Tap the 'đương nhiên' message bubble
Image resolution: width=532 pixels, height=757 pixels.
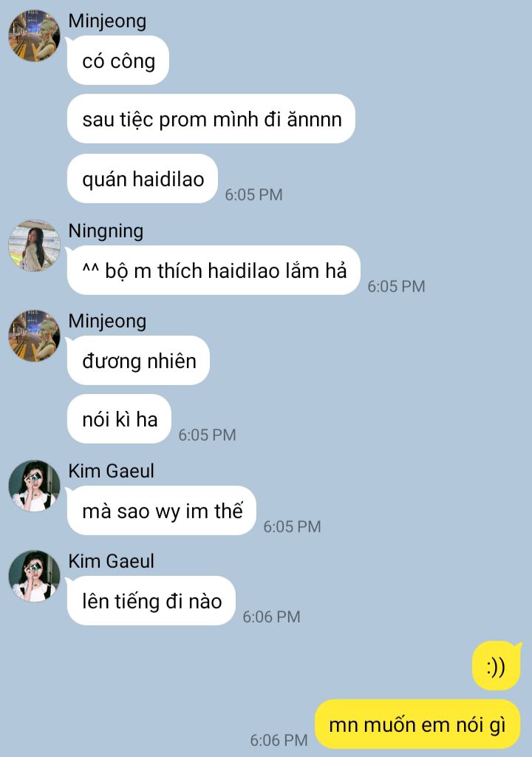point(139,361)
